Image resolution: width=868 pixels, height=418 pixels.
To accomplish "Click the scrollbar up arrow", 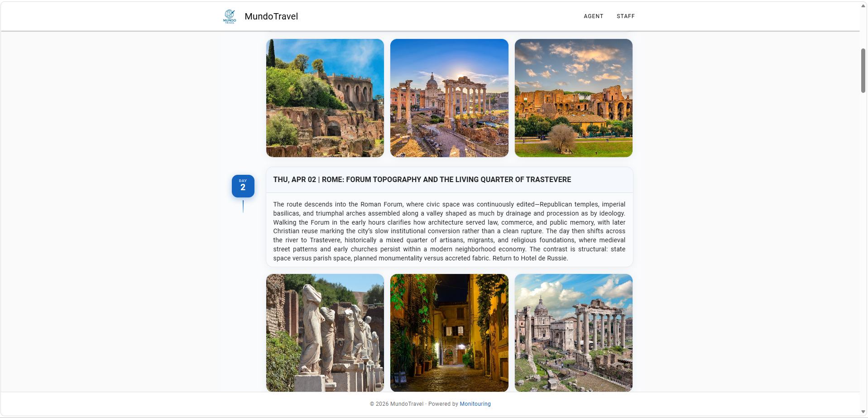I will click(x=863, y=6).
